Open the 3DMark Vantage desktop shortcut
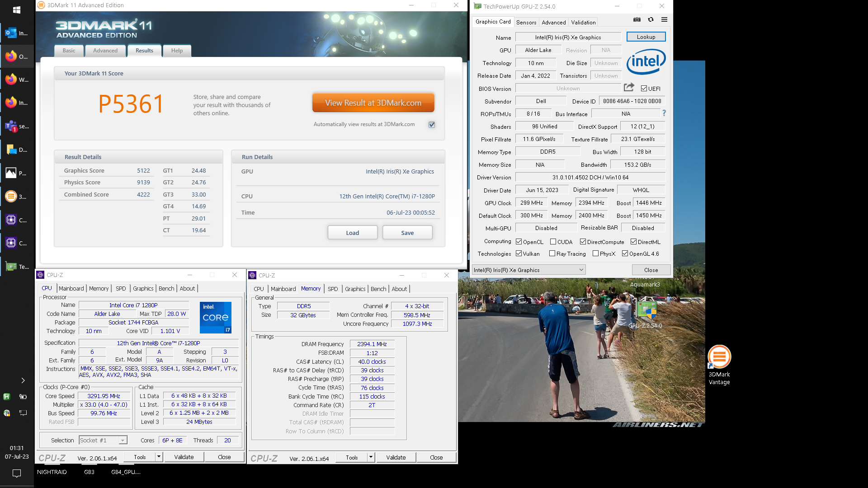Image resolution: width=868 pixels, height=488 pixels. pyautogui.click(x=719, y=365)
